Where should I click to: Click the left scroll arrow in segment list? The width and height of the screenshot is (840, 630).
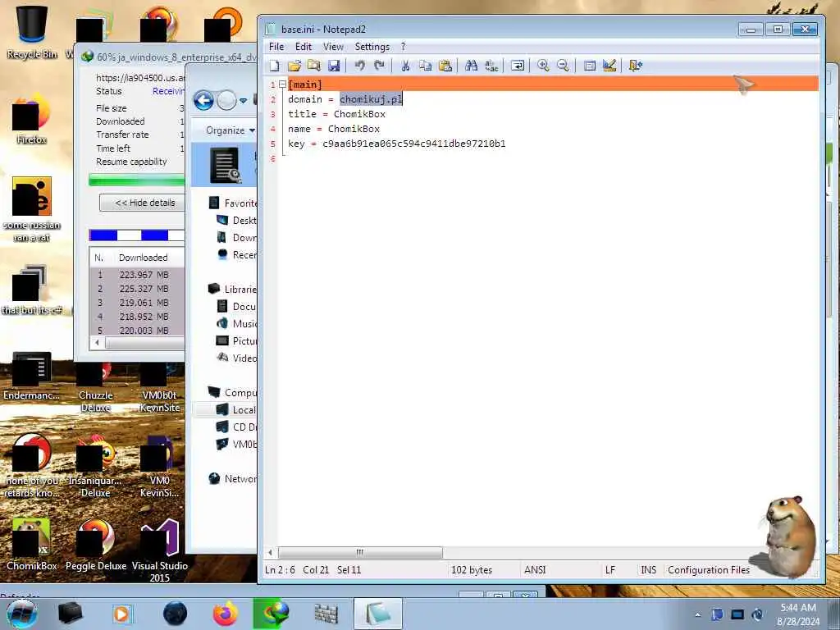point(97,342)
